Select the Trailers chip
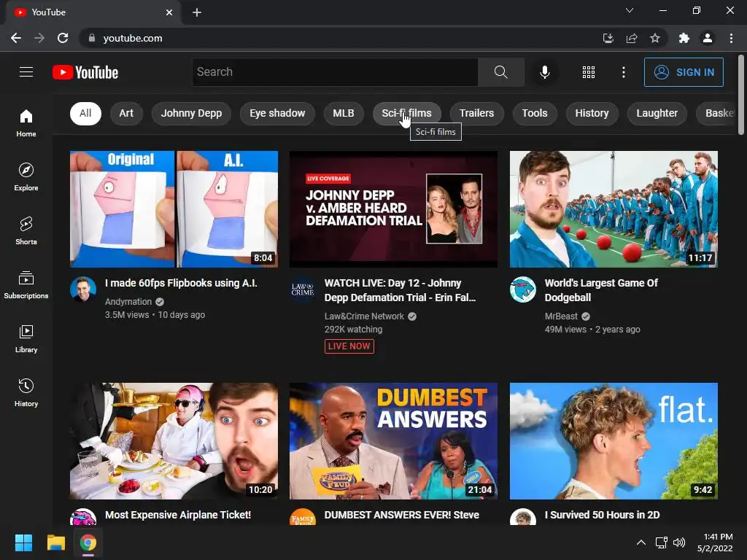Image resolution: width=747 pixels, height=560 pixels. click(x=476, y=113)
